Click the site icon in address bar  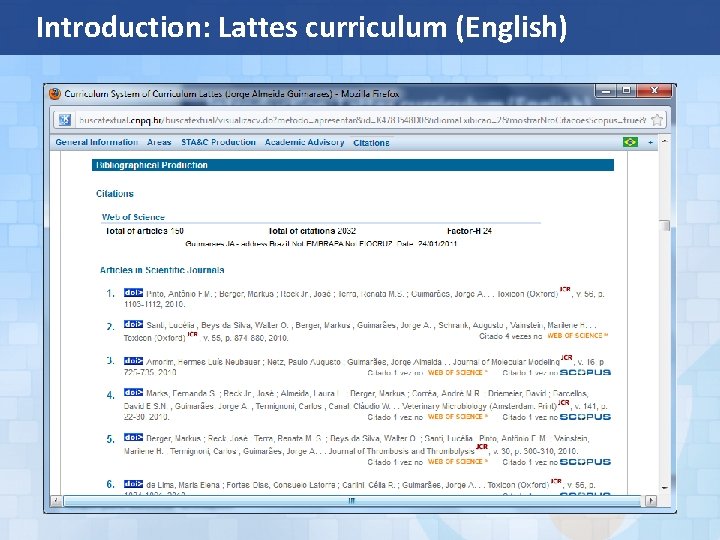pyautogui.click(x=65, y=120)
